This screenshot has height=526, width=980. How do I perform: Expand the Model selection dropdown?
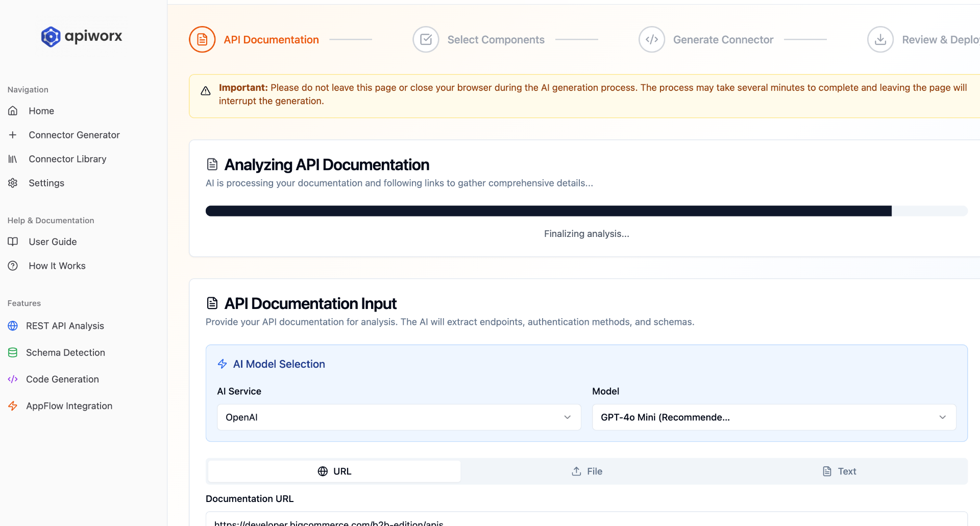point(773,417)
